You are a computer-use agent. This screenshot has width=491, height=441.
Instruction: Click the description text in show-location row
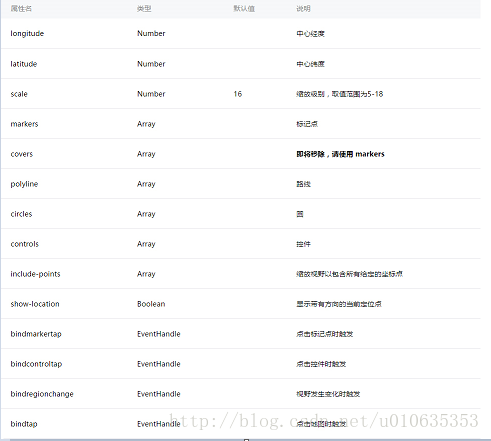coord(339,304)
